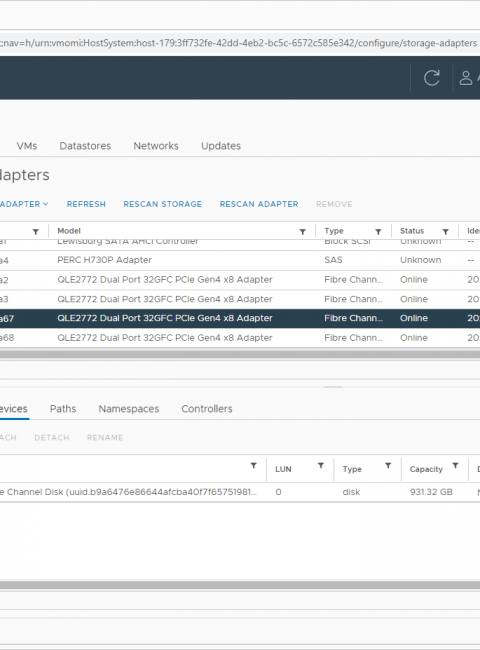Click the Capacity column header label
480x650 pixels.
pos(426,469)
